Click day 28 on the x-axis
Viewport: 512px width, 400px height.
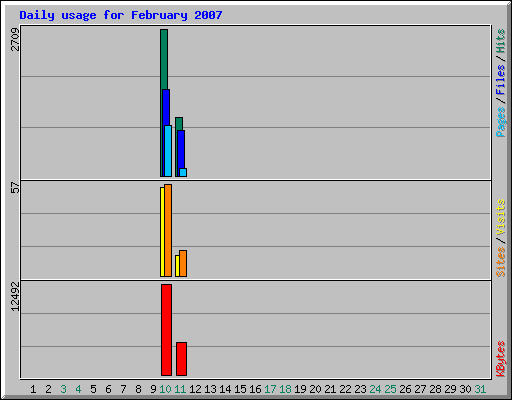435,389
